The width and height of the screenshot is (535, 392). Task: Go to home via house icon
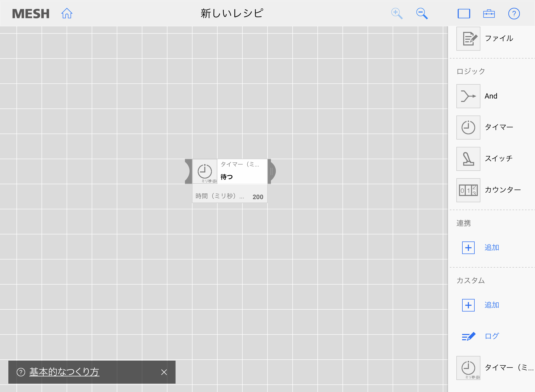point(67,13)
